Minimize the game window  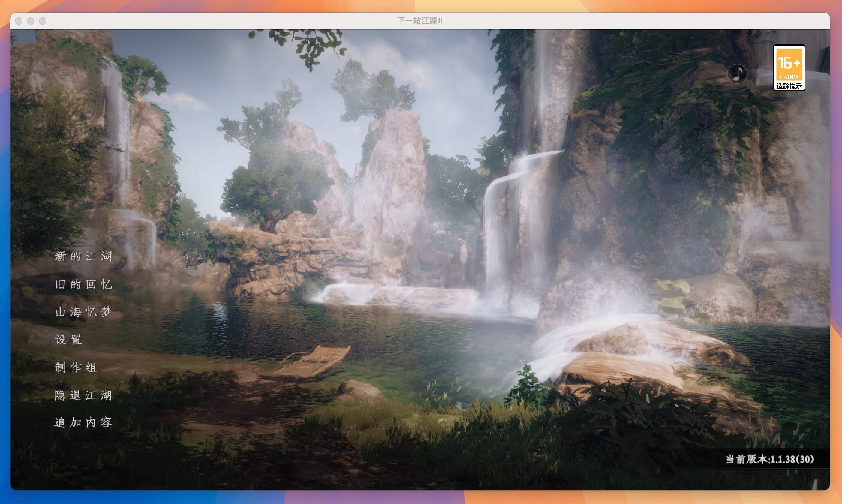31,21
